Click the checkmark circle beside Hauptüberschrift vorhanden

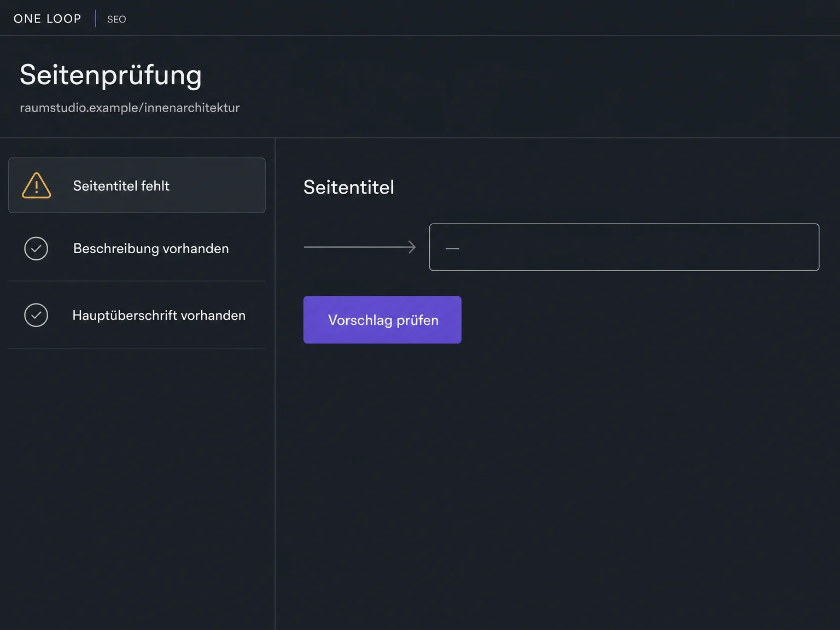(x=36, y=315)
